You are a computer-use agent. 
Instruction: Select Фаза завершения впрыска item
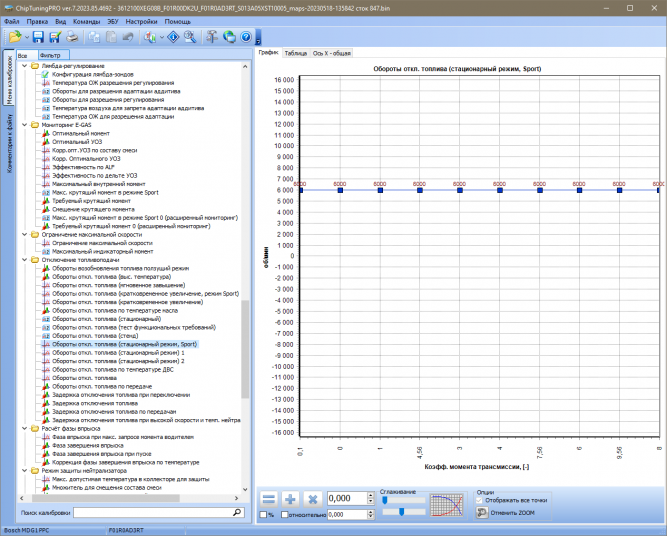88,445
